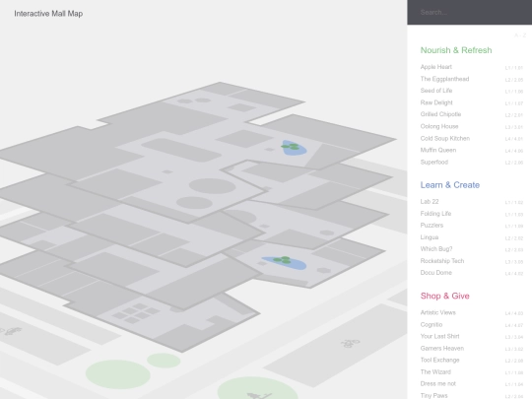
Task: Choose Superfood from the list
Action: pos(472,162)
